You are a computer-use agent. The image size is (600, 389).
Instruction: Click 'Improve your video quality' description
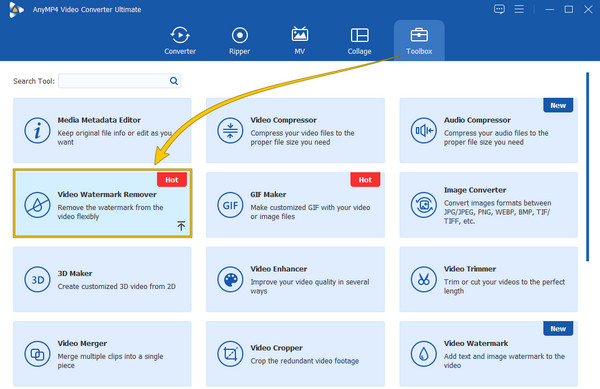coord(310,286)
